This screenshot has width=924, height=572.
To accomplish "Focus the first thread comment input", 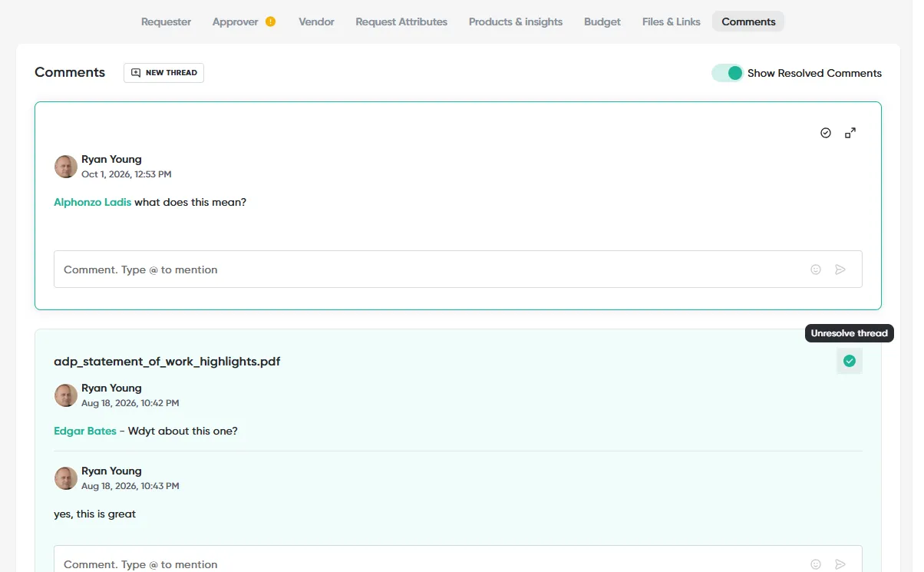I will click(x=457, y=269).
